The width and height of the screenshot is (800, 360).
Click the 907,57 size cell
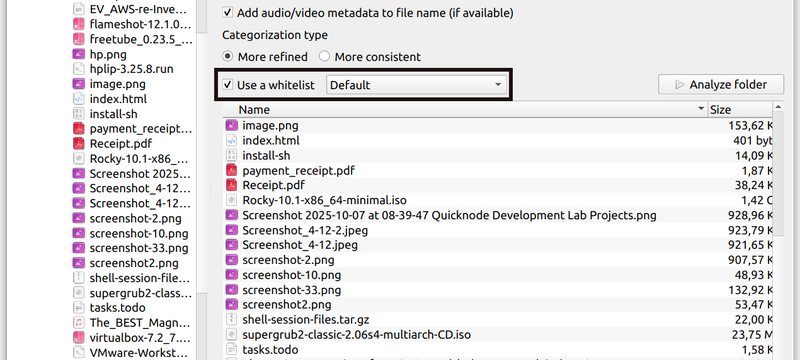point(750,260)
